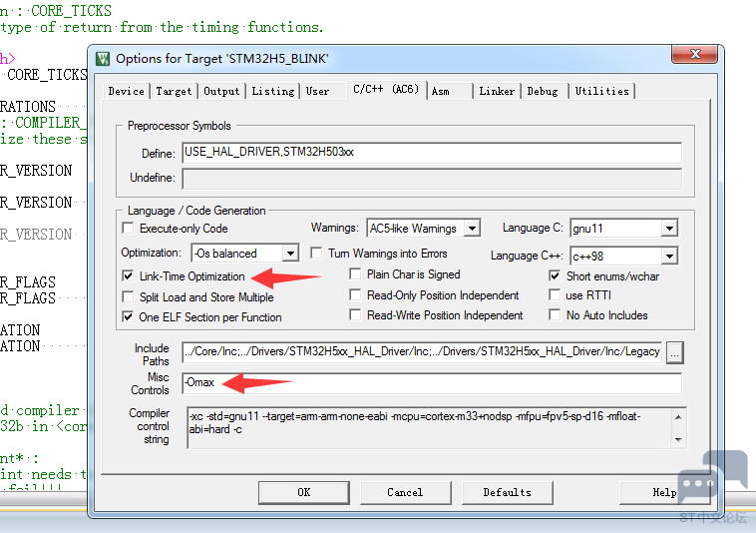
Task: Click the Undefine symbols field
Action: click(432, 179)
